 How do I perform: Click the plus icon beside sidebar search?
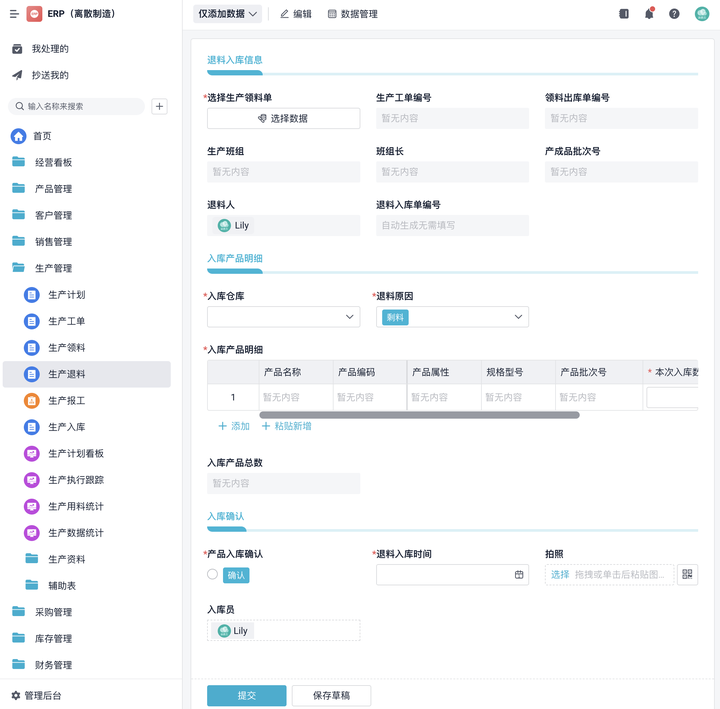point(159,106)
